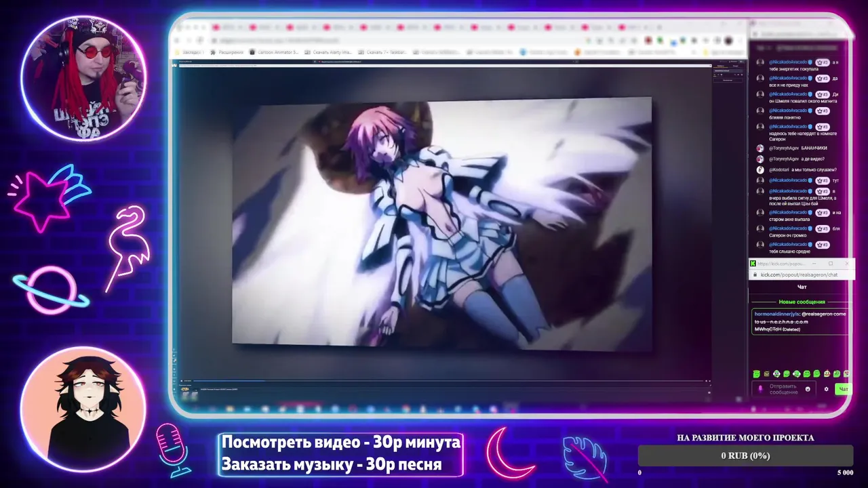Click the message бля Сагерон оч громко

797,232
